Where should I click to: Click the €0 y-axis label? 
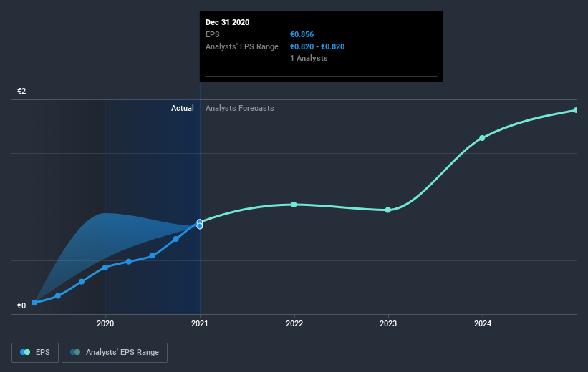21,305
